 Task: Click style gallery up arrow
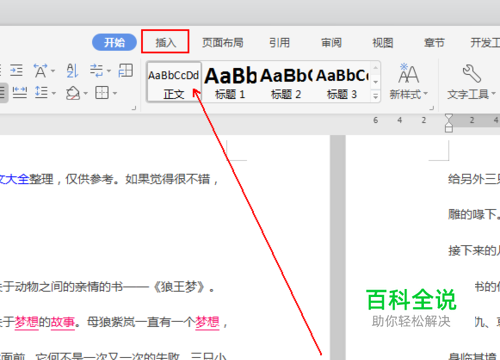375,68
